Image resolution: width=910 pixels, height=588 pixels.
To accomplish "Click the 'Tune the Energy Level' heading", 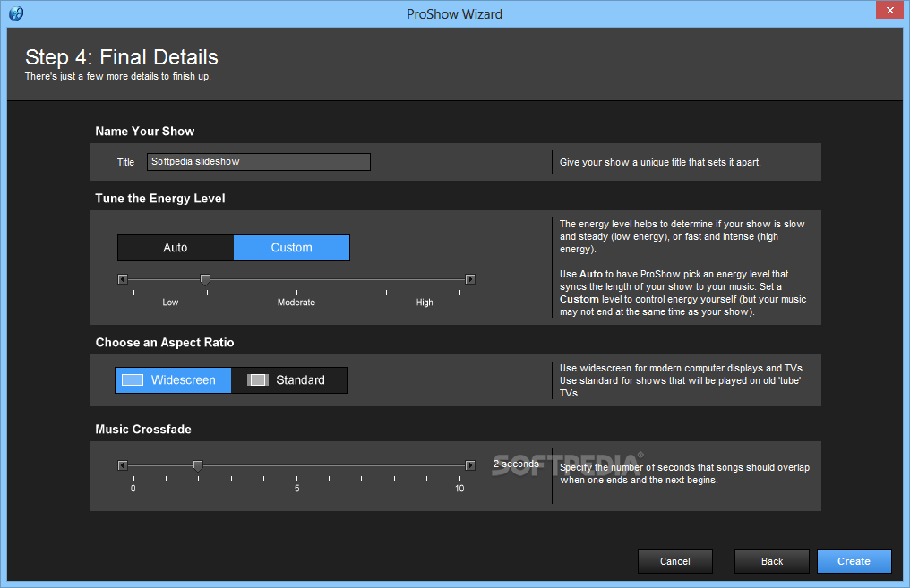I will 159,199.
